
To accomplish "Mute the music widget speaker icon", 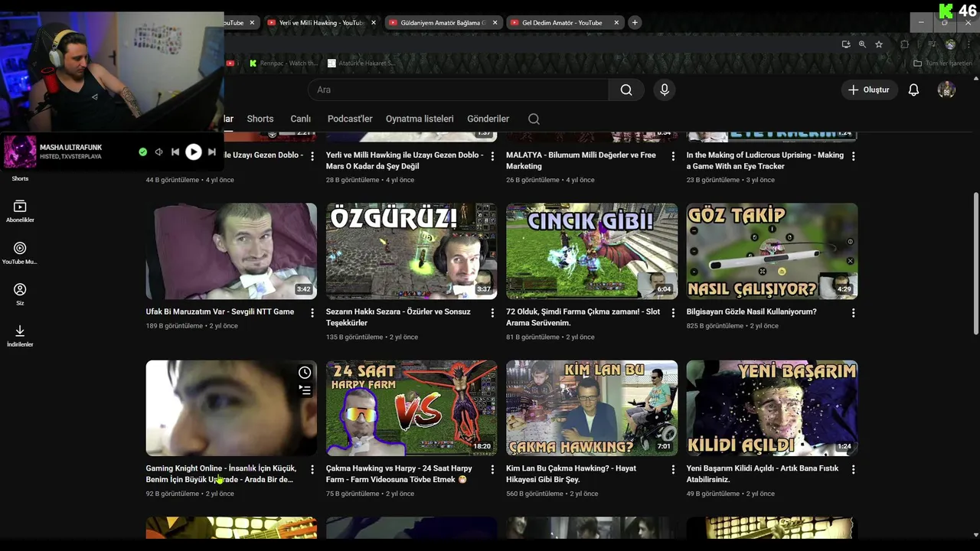I will 158,152.
